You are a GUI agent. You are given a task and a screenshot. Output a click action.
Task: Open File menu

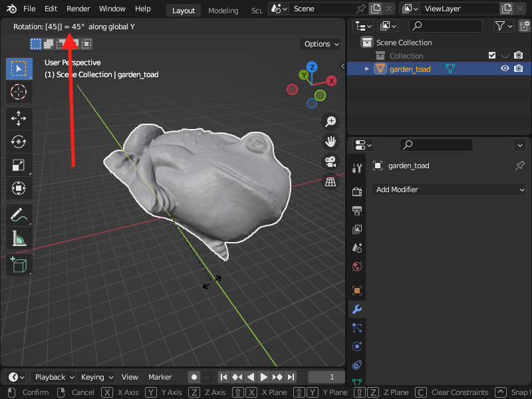pyautogui.click(x=29, y=9)
